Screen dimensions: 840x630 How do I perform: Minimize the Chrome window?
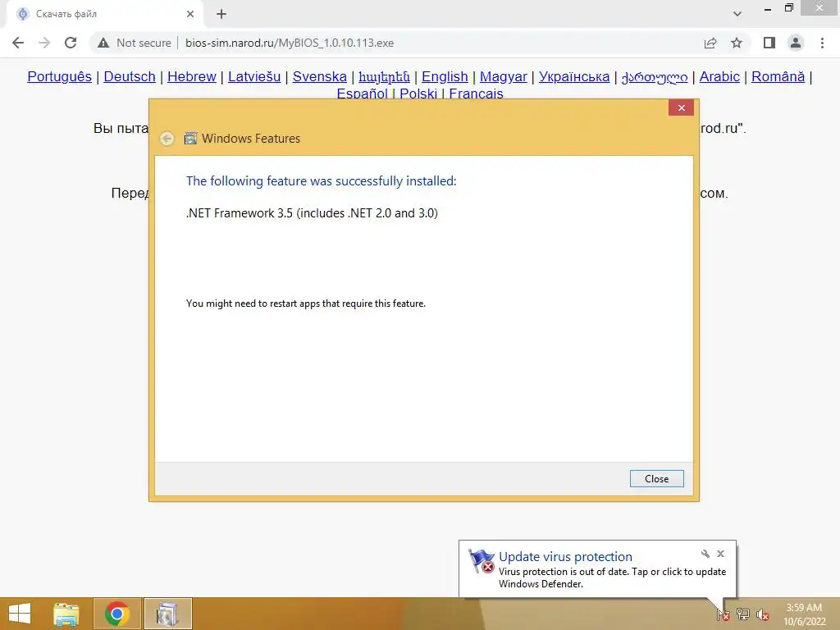(768, 8)
